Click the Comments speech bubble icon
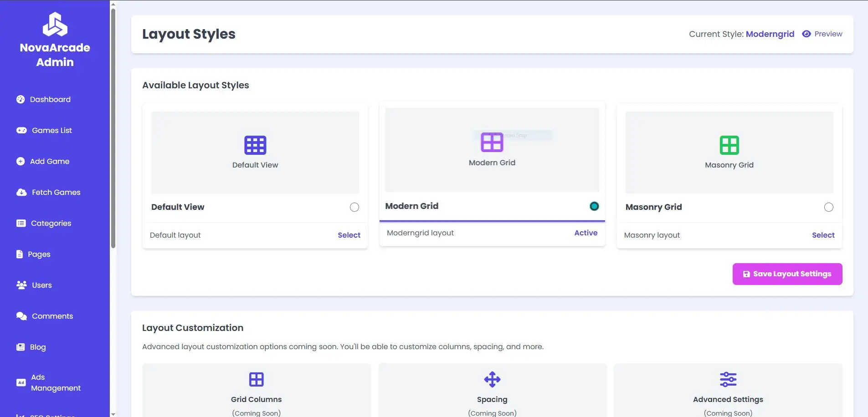This screenshot has width=868, height=417. 21,316
